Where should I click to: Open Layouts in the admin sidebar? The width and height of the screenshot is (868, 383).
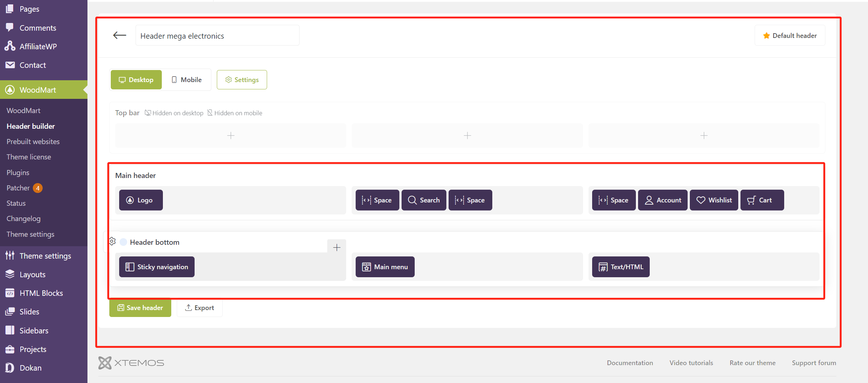click(x=44, y=274)
